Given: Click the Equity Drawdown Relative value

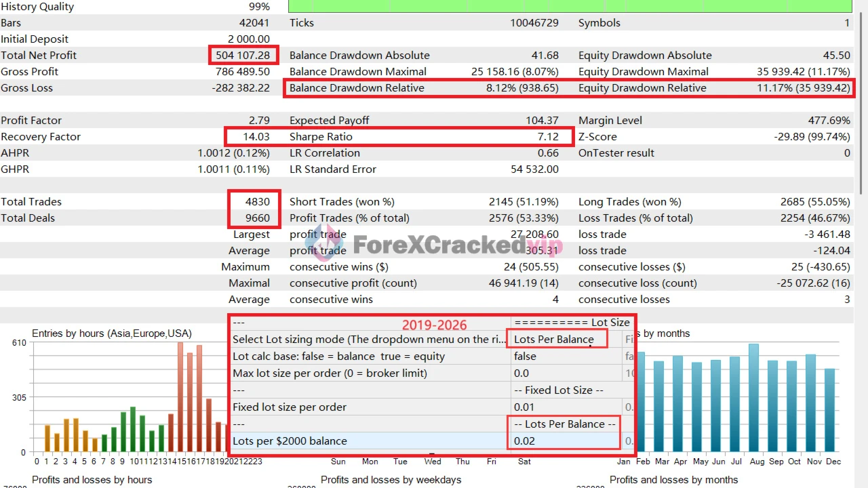Looking at the screenshot, I should pyautogui.click(x=803, y=88).
